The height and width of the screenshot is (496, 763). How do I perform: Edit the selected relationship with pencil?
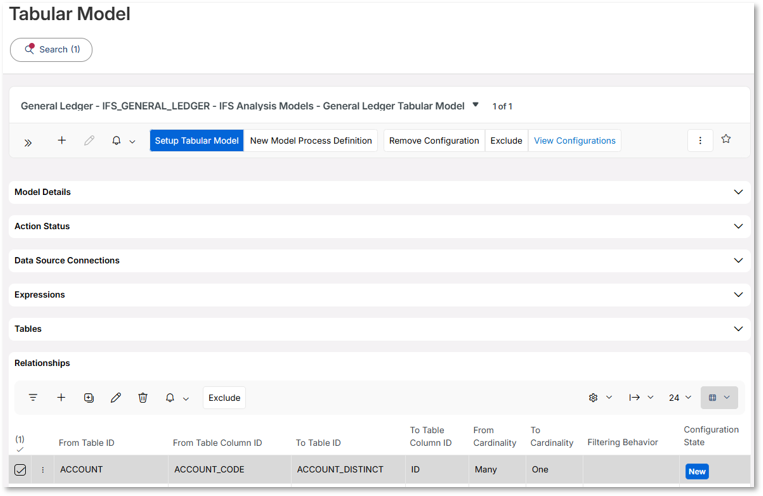pos(116,398)
